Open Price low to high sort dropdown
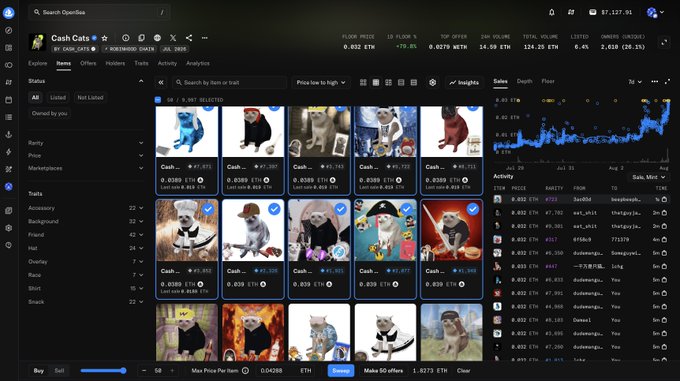The height and width of the screenshot is (381, 680). point(321,82)
